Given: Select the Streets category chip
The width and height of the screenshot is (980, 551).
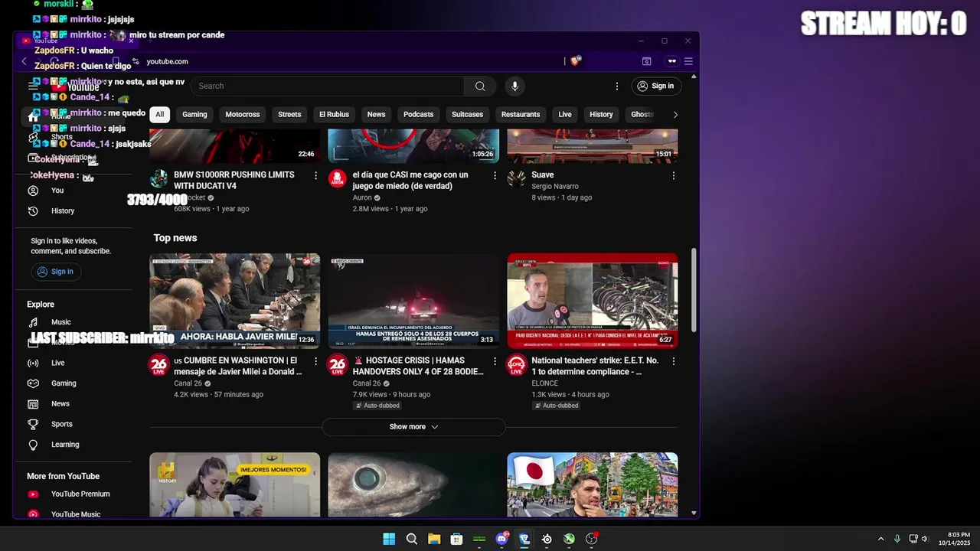Looking at the screenshot, I should click(x=289, y=115).
